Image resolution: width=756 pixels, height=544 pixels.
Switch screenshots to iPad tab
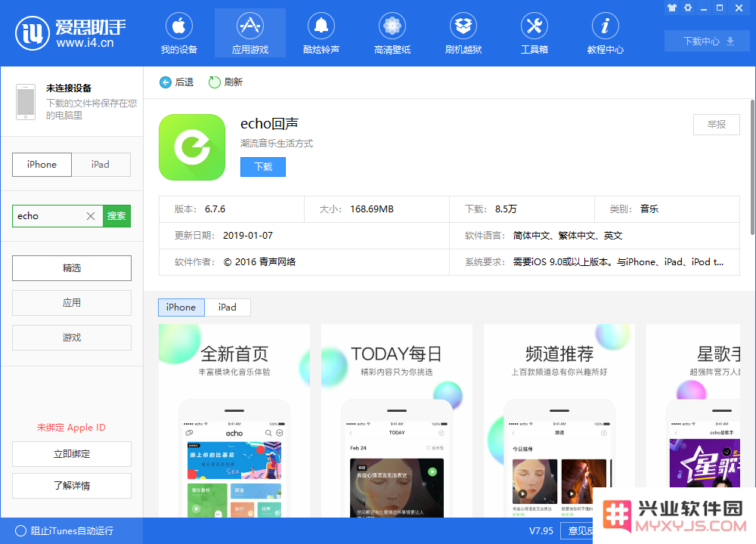(228, 308)
